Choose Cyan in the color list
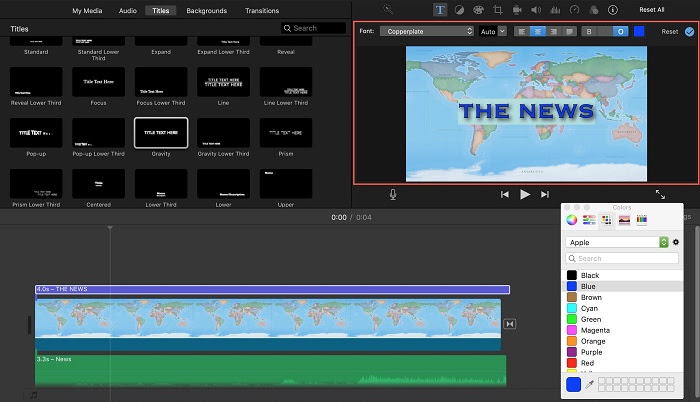The height and width of the screenshot is (402, 700). (x=624, y=308)
